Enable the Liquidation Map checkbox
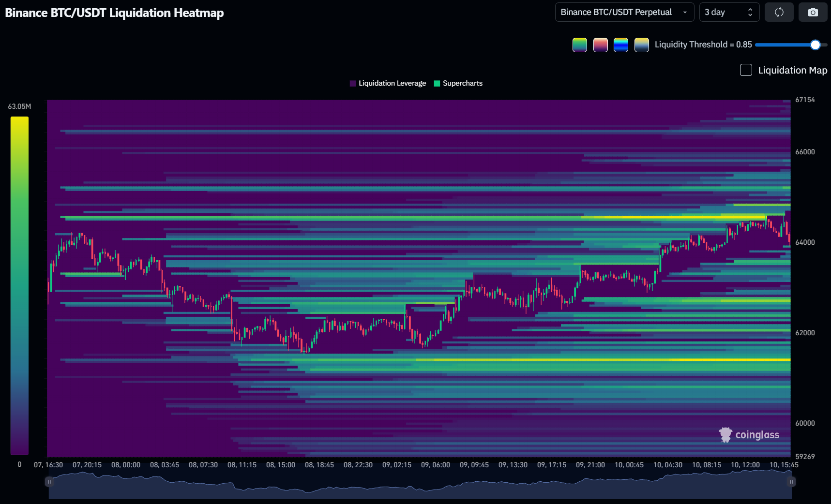 [x=746, y=70]
